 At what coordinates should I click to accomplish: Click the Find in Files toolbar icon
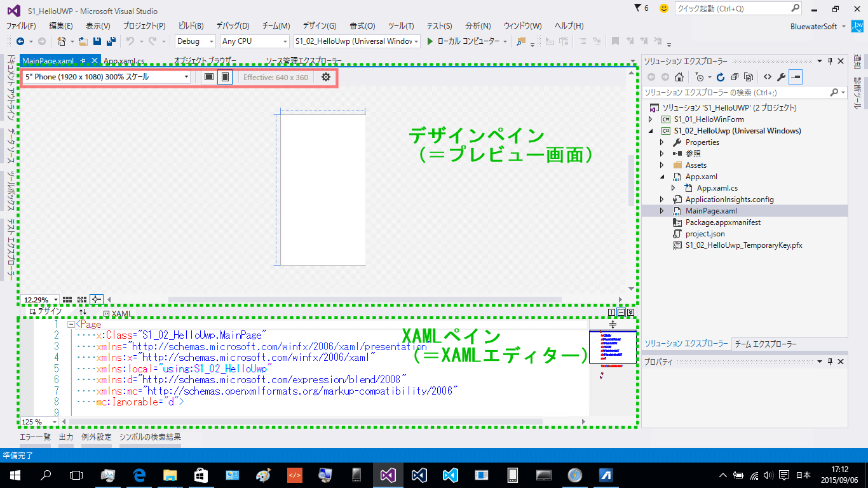click(522, 41)
